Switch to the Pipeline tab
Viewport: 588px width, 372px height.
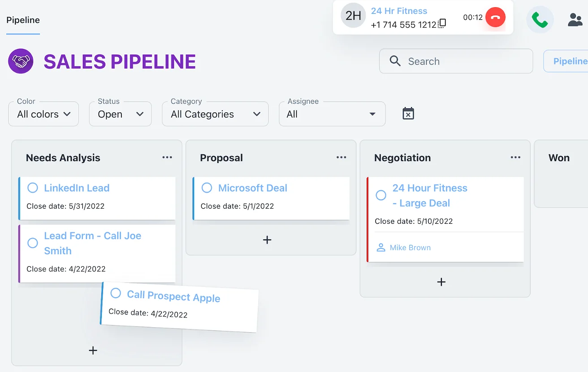tap(23, 20)
